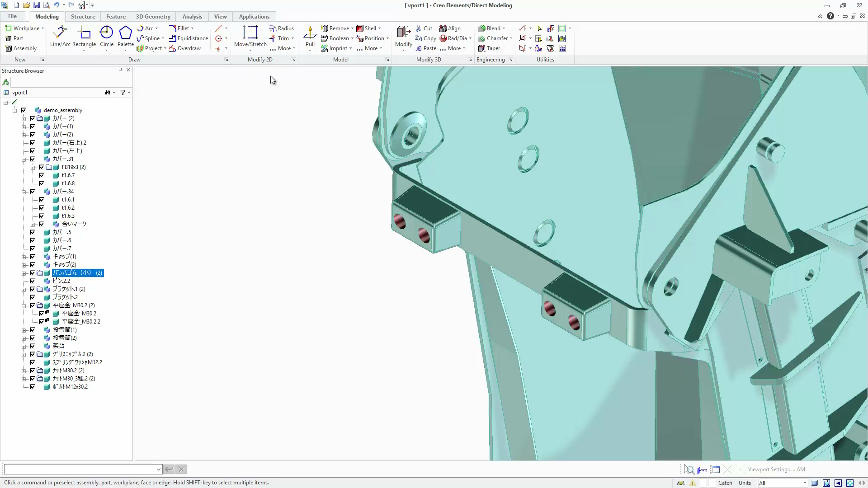Start the Imprint command
Screen dimensions: 868x488
point(334,48)
